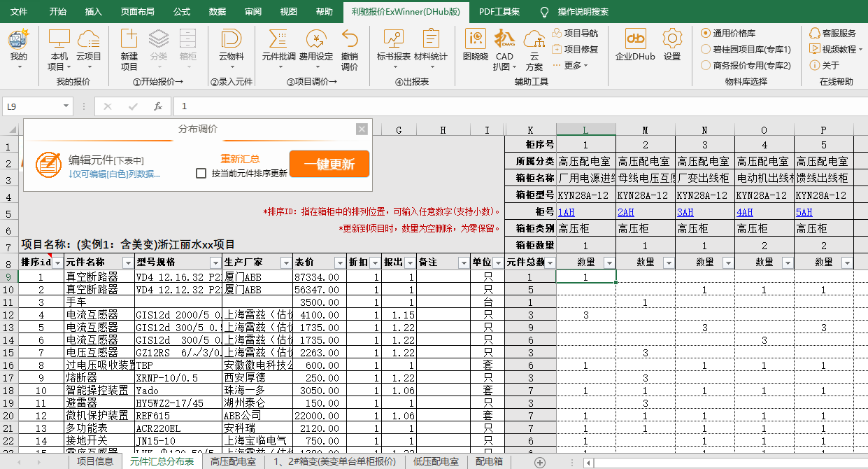Viewport: 868px width, 469px height.
Task: Click the formula bar input field
Action: (521, 106)
